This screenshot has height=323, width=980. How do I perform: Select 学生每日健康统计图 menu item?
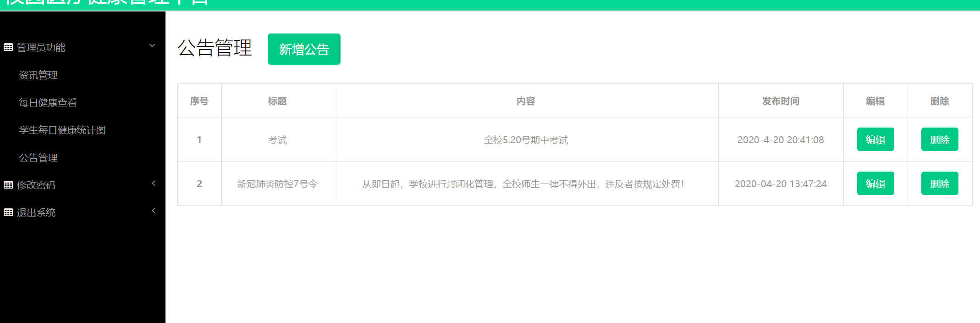click(x=62, y=130)
